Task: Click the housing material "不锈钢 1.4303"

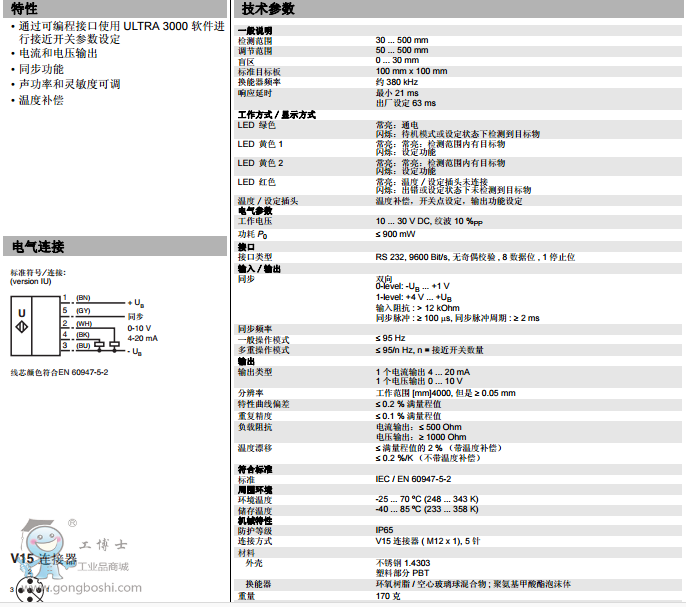Action: (x=403, y=563)
